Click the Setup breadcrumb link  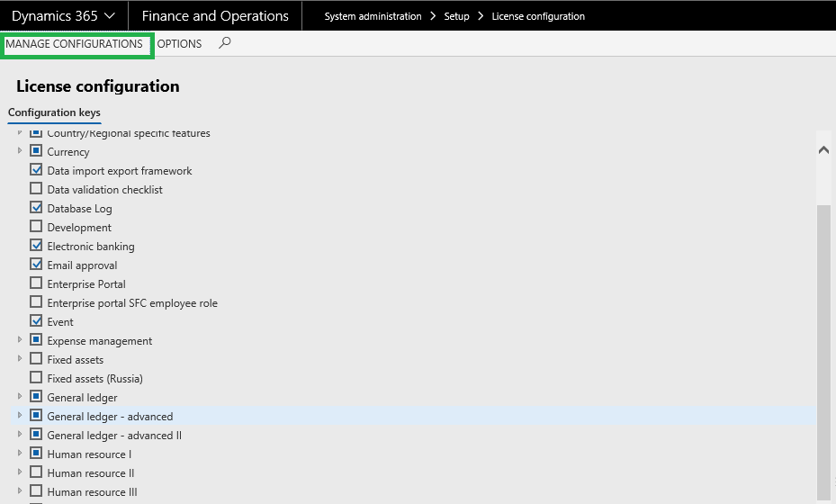point(456,16)
